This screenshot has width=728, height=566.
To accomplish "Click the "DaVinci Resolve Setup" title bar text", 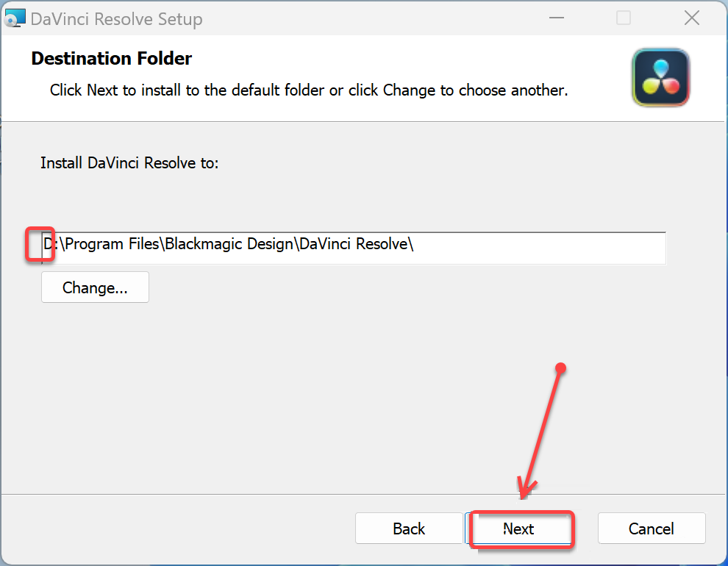I will point(116,19).
